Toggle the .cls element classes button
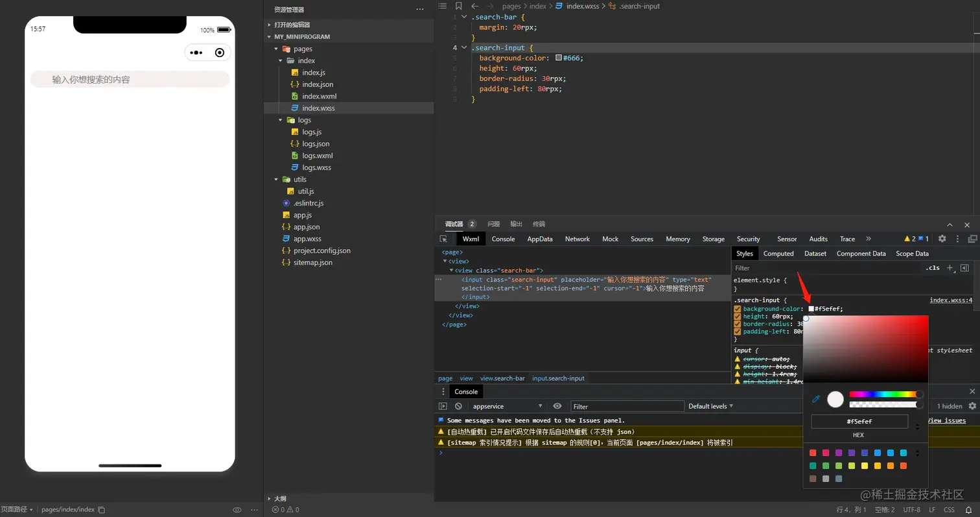The height and width of the screenshot is (517, 980). pos(933,268)
